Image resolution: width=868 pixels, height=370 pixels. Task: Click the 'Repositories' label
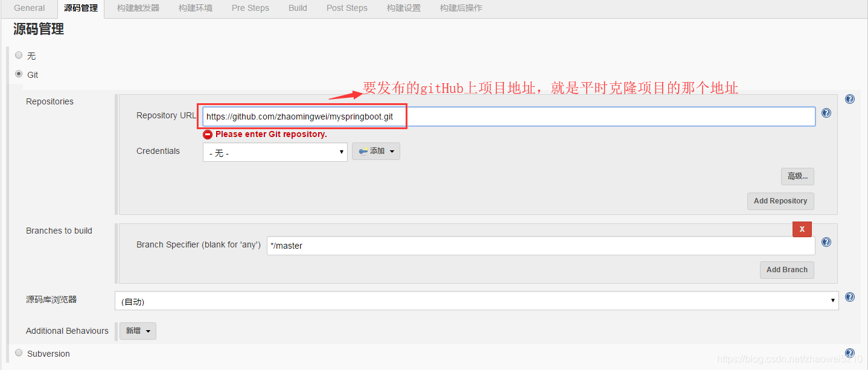(x=49, y=101)
